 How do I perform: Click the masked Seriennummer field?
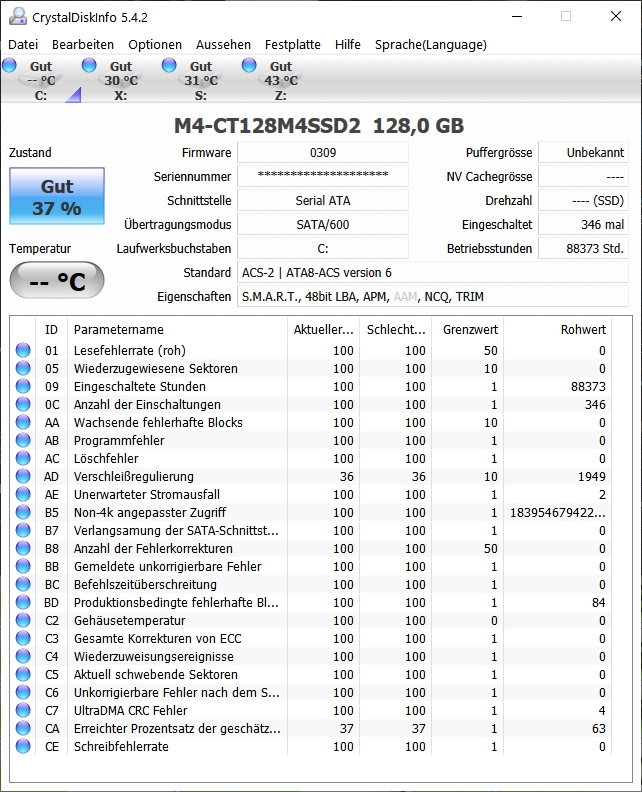coord(323,176)
